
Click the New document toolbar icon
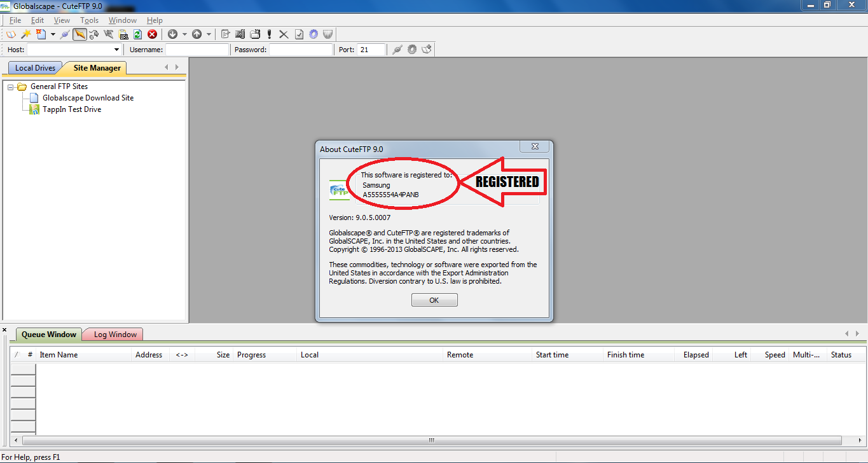(x=41, y=34)
